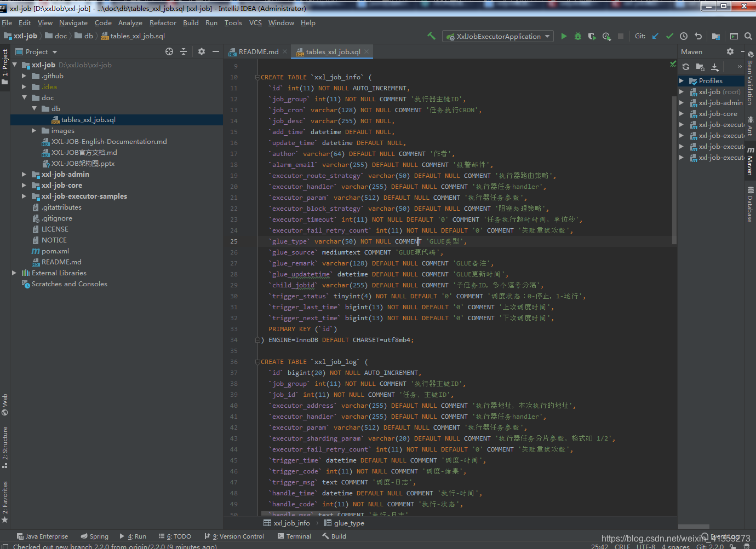Open the 6: TODO tool window
This screenshot has width=756, height=549.
175,536
